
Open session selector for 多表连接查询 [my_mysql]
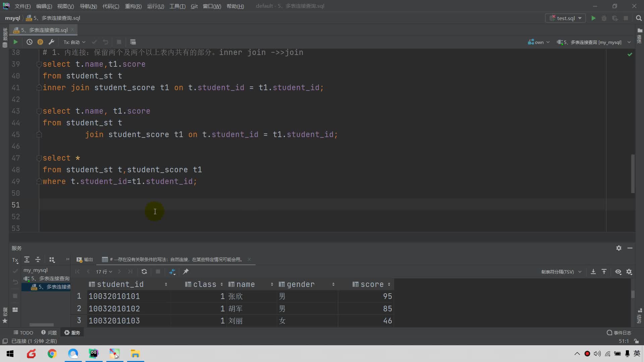point(594,42)
